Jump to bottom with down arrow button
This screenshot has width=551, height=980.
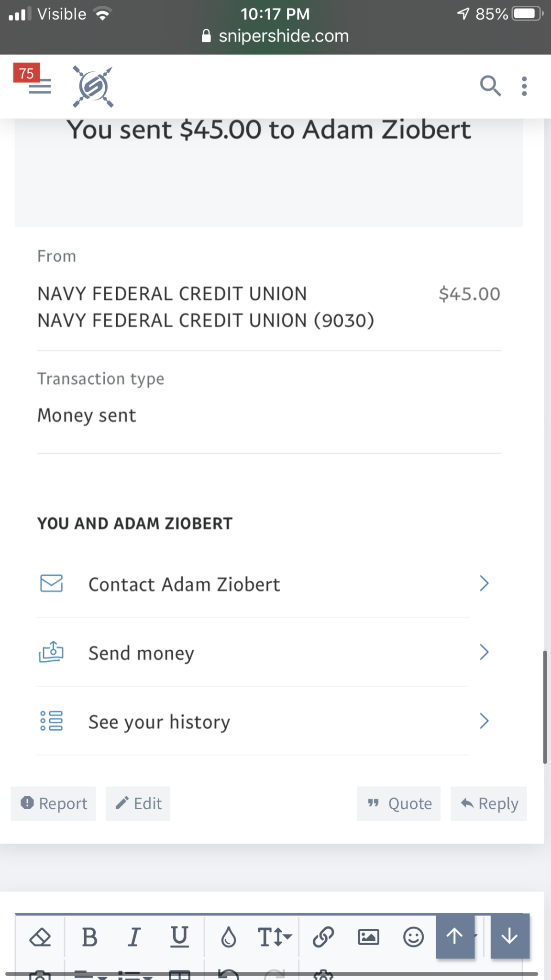(510, 936)
